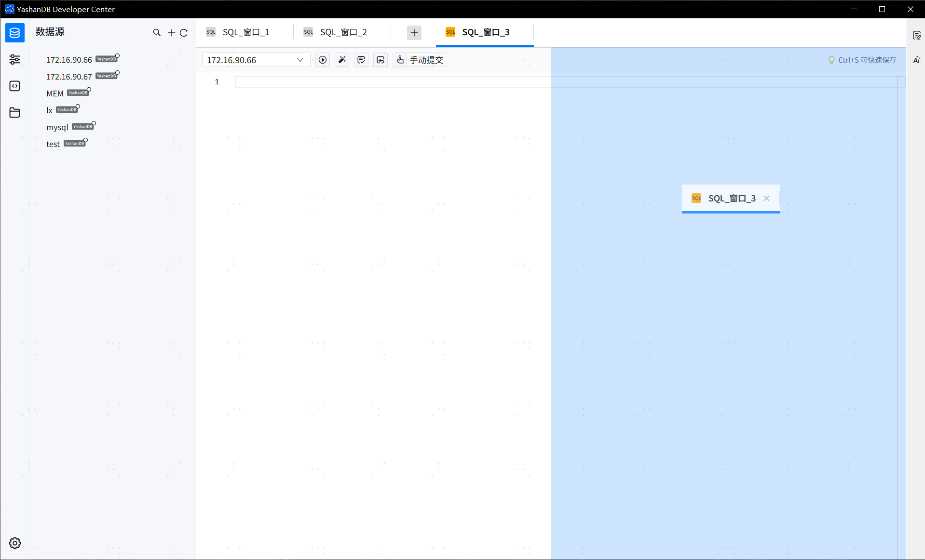Open settings with the filter sliders icon

(14, 59)
